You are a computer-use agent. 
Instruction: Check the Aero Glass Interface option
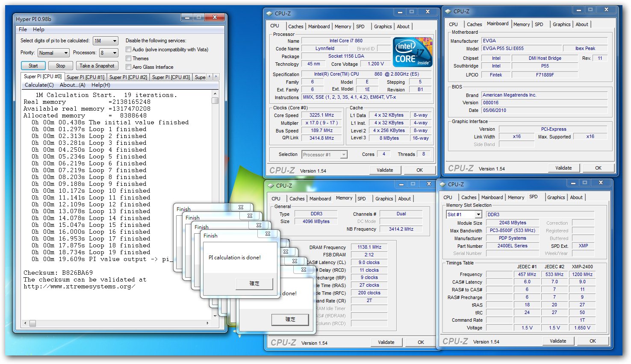(x=128, y=67)
